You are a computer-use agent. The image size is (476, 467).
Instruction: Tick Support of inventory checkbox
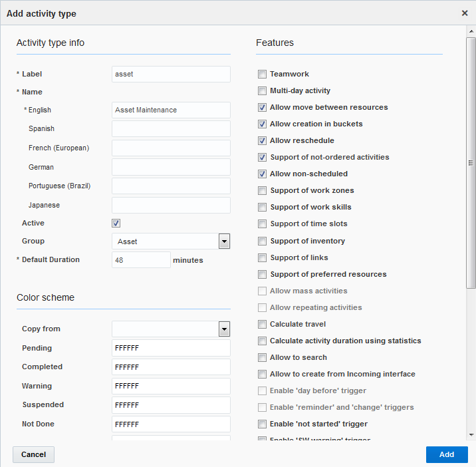pos(263,241)
